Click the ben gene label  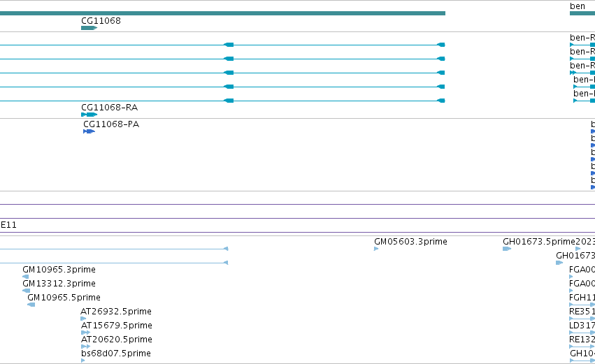click(578, 6)
